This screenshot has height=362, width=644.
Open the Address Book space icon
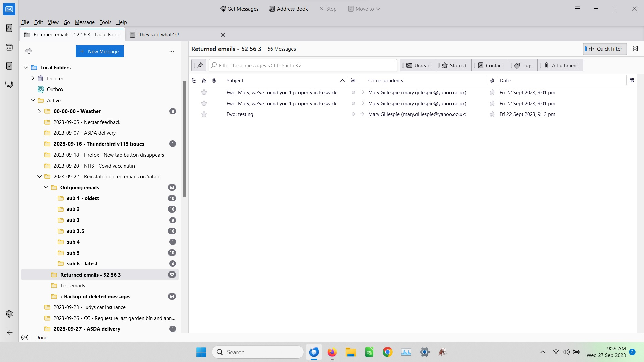pyautogui.click(x=9, y=28)
